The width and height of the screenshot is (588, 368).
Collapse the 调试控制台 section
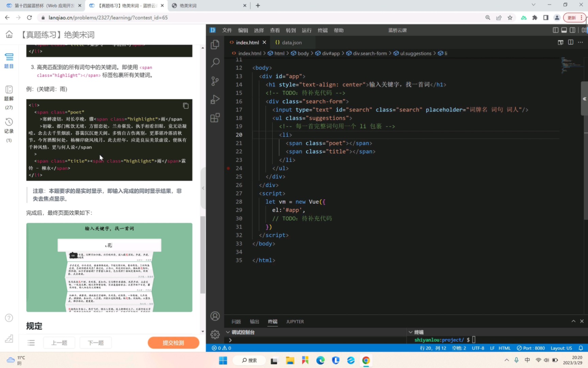tap(228, 332)
